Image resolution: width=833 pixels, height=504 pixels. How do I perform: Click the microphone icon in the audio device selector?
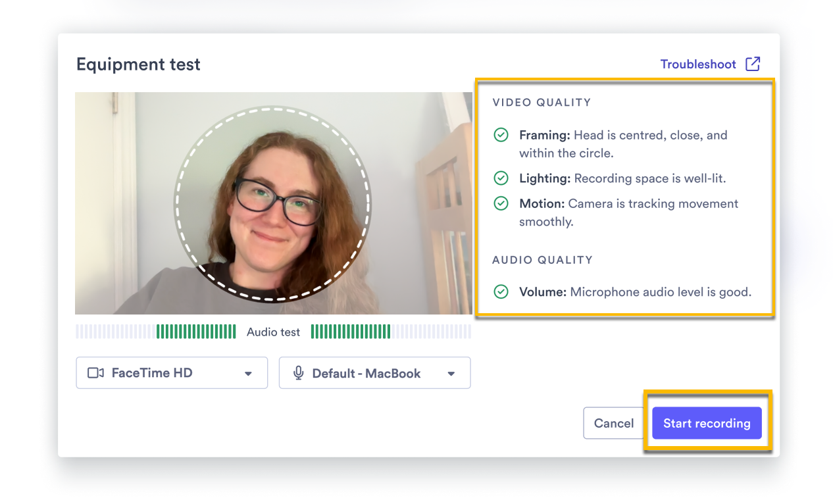coord(299,372)
